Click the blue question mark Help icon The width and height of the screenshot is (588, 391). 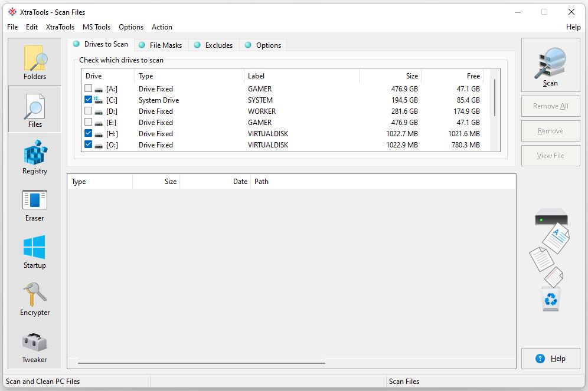tap(540, 359)
